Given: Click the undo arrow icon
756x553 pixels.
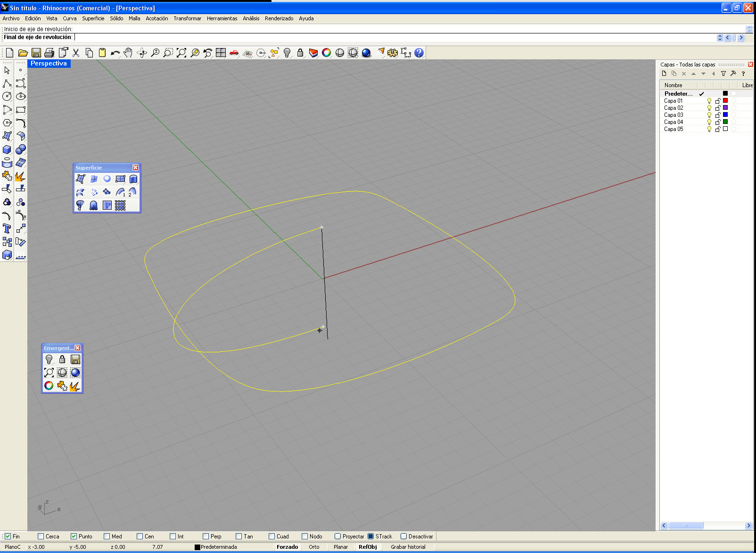Looking at the screenshot, I should 115,53.
